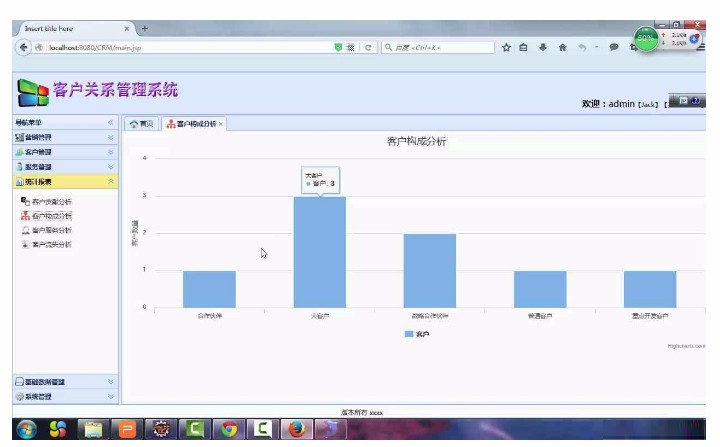Image resolution: width=720 pixels, height=447 pixels.
Task: Go back with the browser back arrow
Action: pyautogui.click(x=23, y=47)
